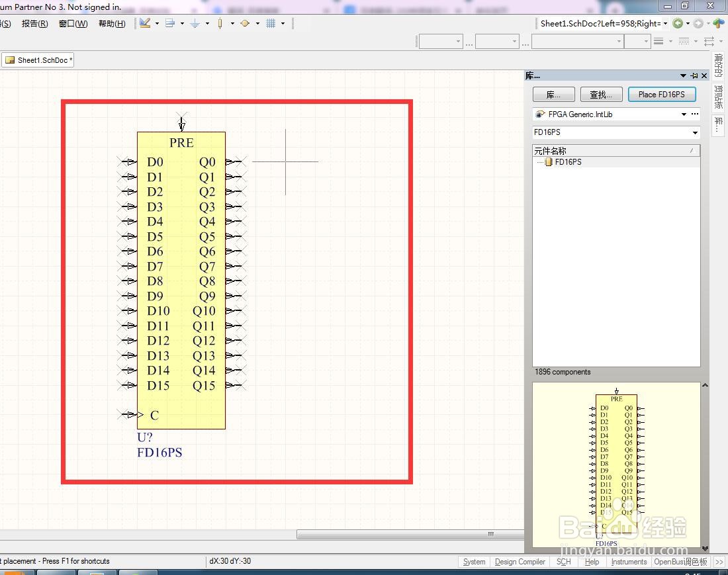728x575 pixels.
Task: Select the simulation sources icon
Action: [245, 23]
